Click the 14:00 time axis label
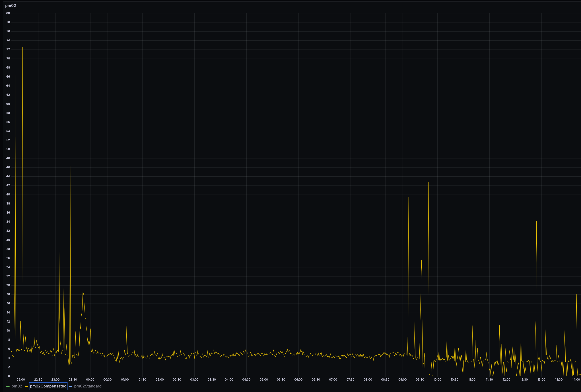 [x=576, y=379]
